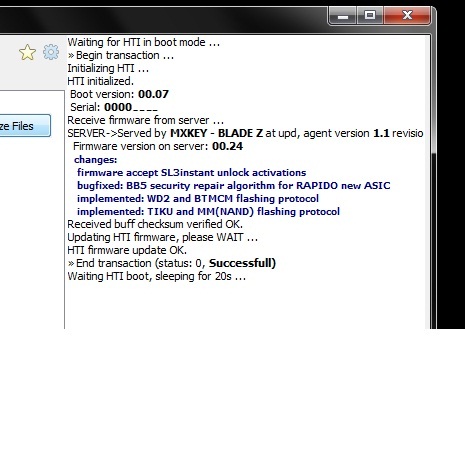Screen dimensions: 465x454
Task: Click the 'End transaction (status: 0, Successfull)' line
Action: pyautogui.click(x=172, y=263)
